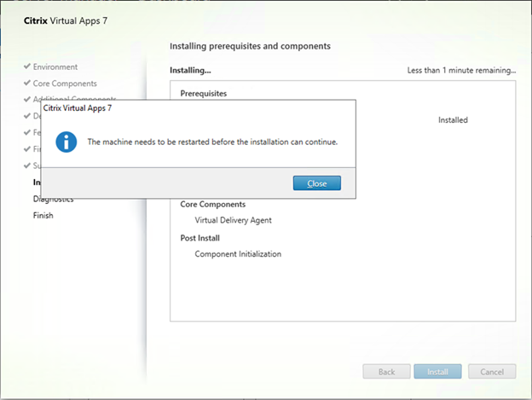This screenshot has height=400, width=532.
Task: Click the Post Install section heading
Action: 199,238
